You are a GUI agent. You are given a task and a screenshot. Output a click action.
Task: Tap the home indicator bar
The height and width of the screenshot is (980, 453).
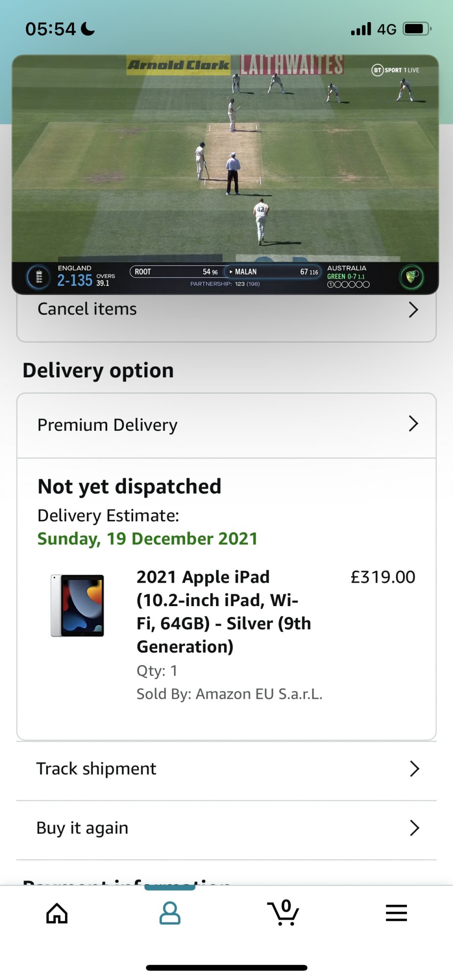(226, 968)
